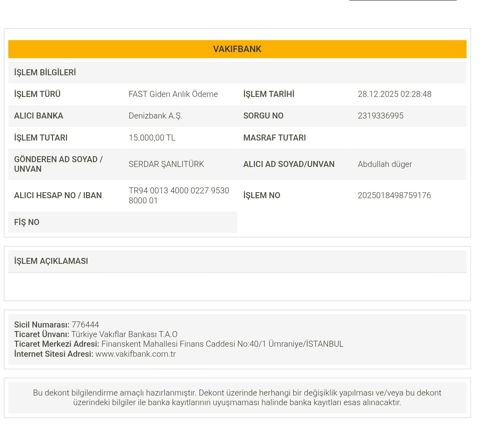
Task: Click the MASRAF TUTARI label
Action: coord(274,138)
